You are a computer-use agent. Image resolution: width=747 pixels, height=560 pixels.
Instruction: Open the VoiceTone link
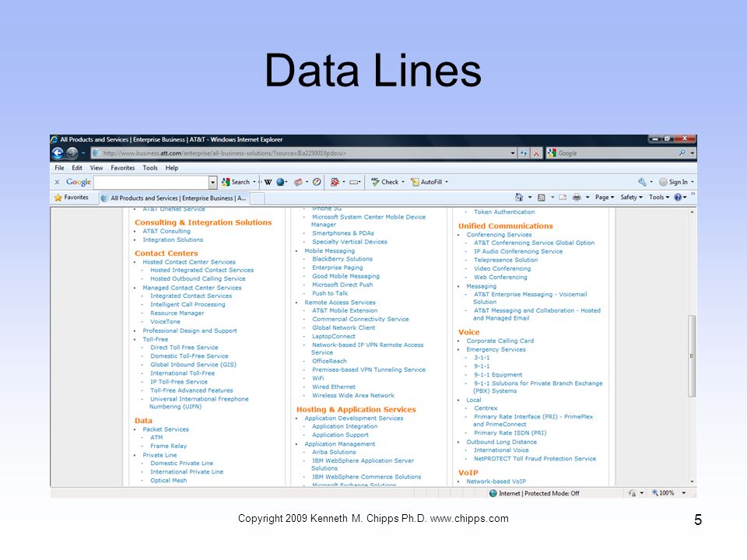(x=165, y=321)
